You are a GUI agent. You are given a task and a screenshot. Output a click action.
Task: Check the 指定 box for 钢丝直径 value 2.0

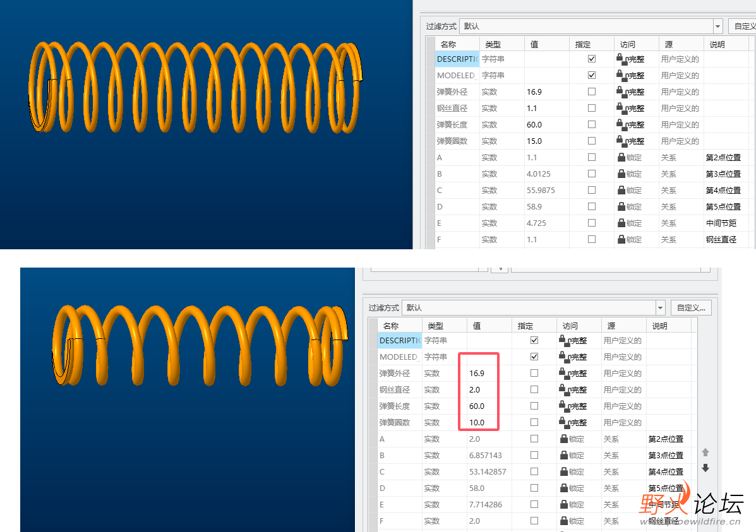(534, 389)
